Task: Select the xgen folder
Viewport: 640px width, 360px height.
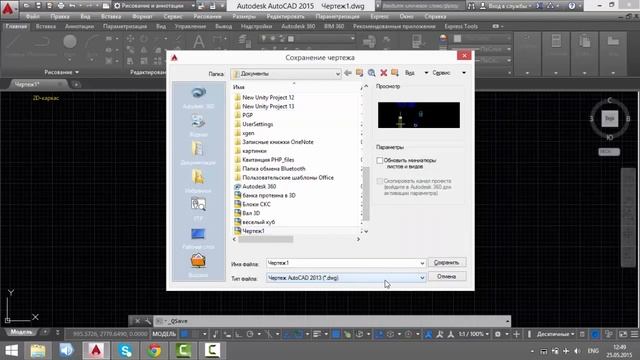Action: pyautogui.click(x=244, y=133)
